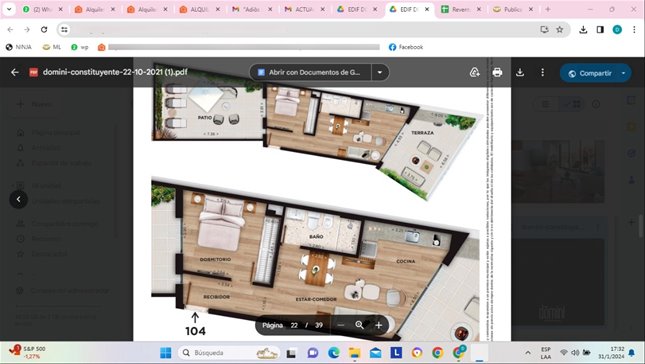Open the Abrir con dropdown arrow
Viewport: 645px width, 364px height.
click(380, 72)
